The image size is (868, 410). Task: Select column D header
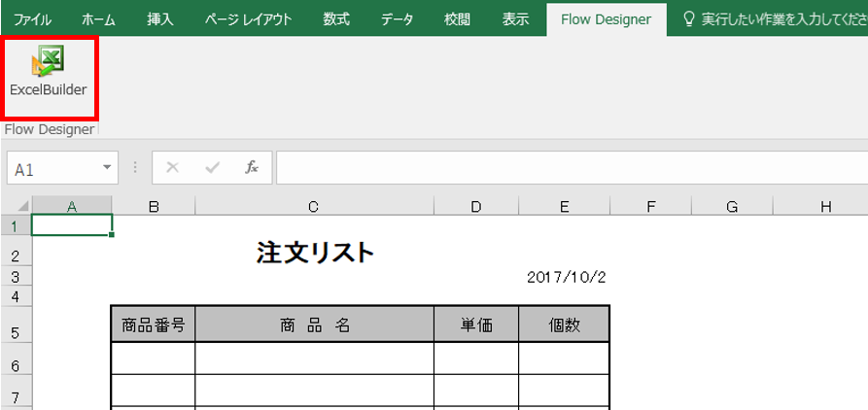476,206
